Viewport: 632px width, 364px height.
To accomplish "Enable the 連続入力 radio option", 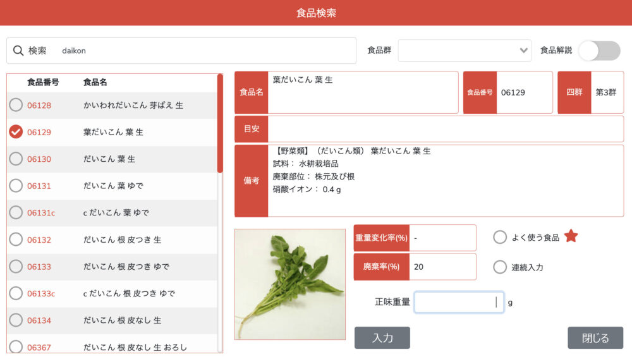I will [x=500, y=267].
